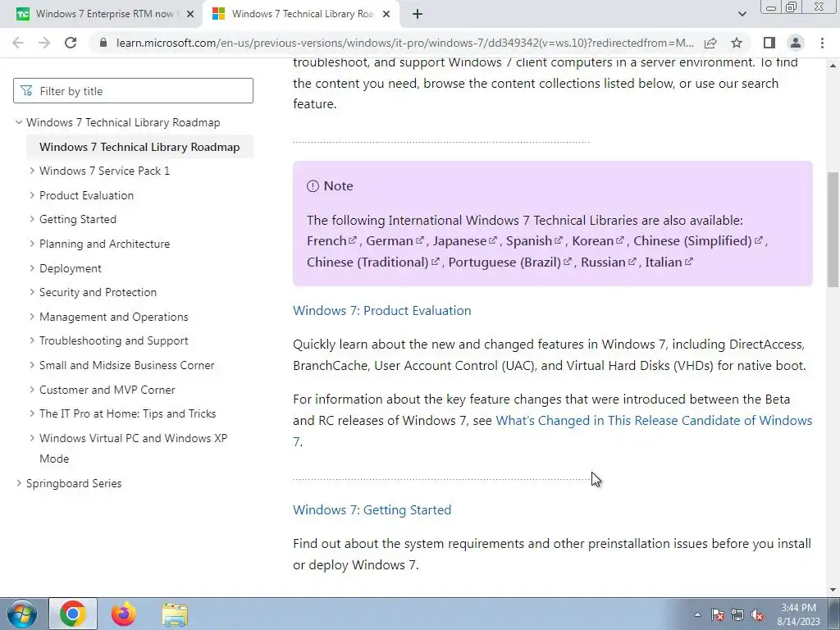Open the Japanese technical library link
840x630 pixels.
pos(465,241)
